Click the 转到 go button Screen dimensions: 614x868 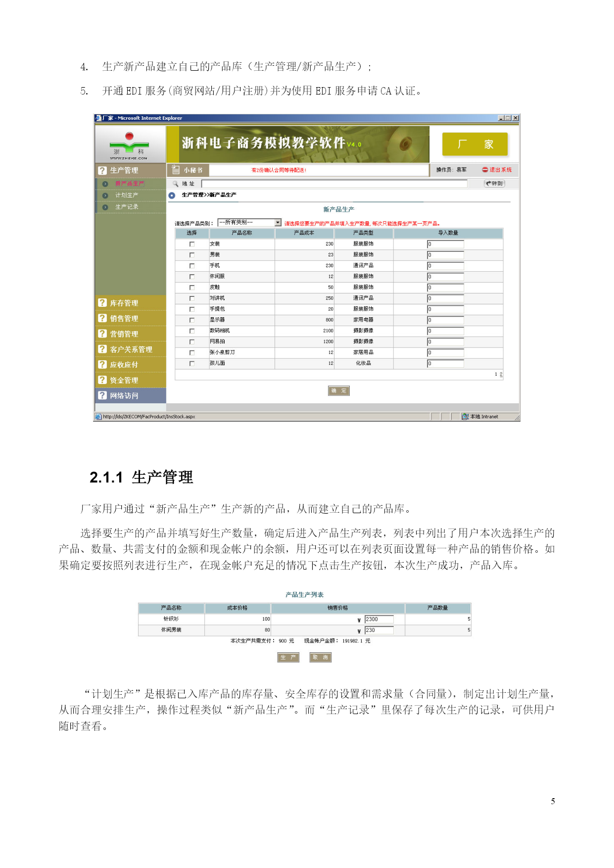(494, 184)
